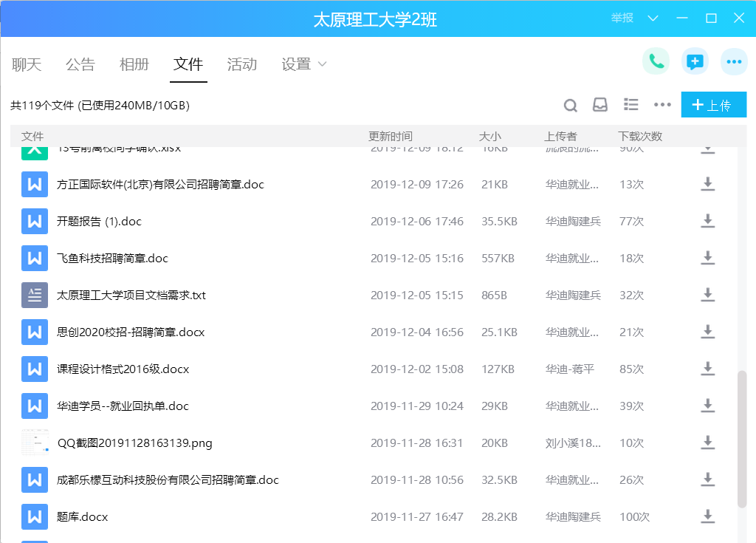The height and width of the screenshot is (543, 756).
Task: Open the title bar chevron dropdown menu
Action: pyautogui.click(x=653, y=18)
